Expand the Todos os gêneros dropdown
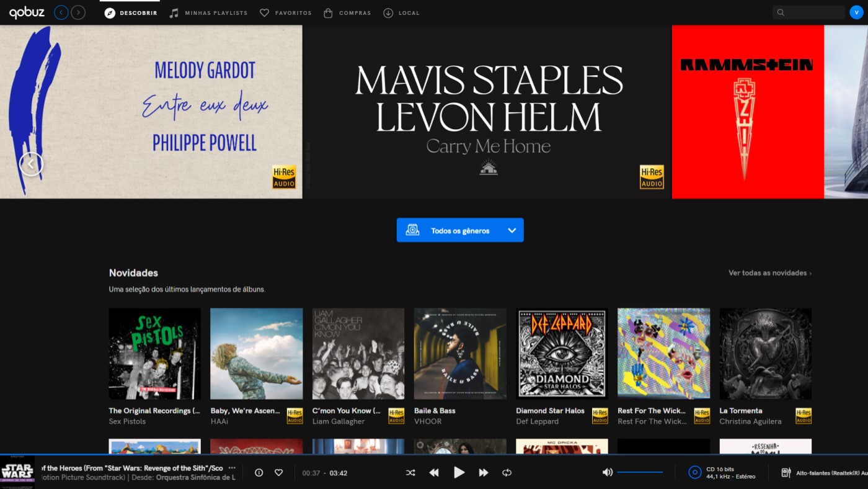Screen dimensions: 868x489 tap(460, 230)
